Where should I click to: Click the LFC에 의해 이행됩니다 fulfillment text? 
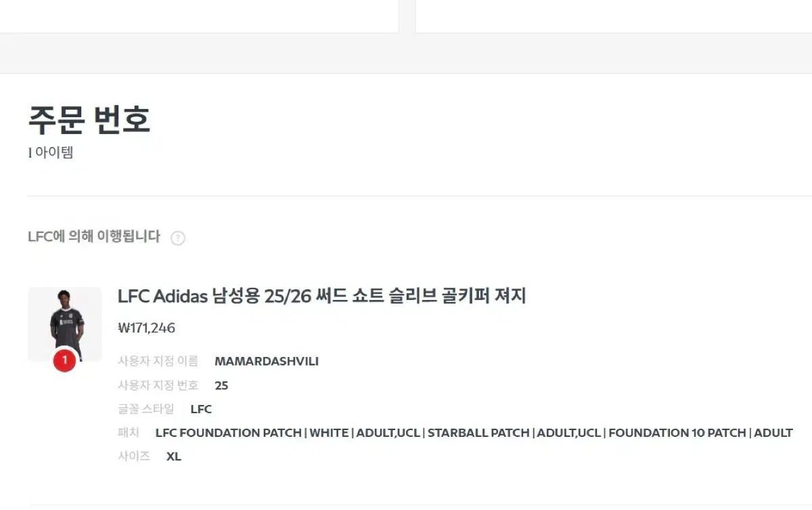pos(94,236)
